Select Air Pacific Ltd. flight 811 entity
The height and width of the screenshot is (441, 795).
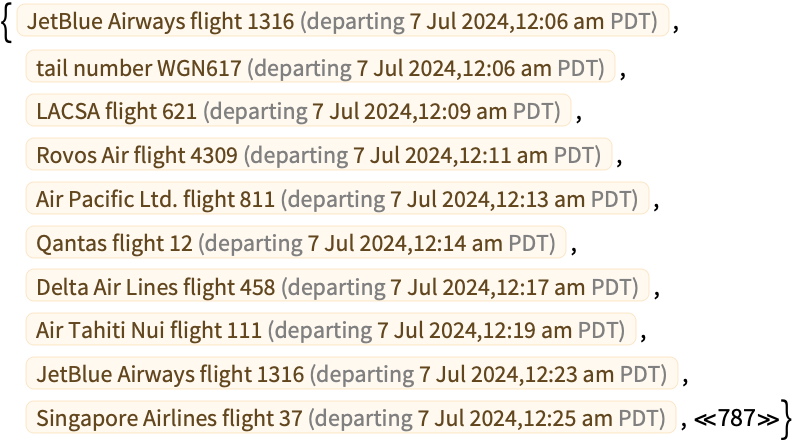[337, 199]
